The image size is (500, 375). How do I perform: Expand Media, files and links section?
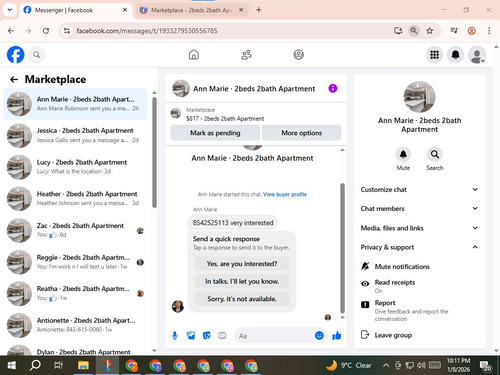click(x=419, y=228)
